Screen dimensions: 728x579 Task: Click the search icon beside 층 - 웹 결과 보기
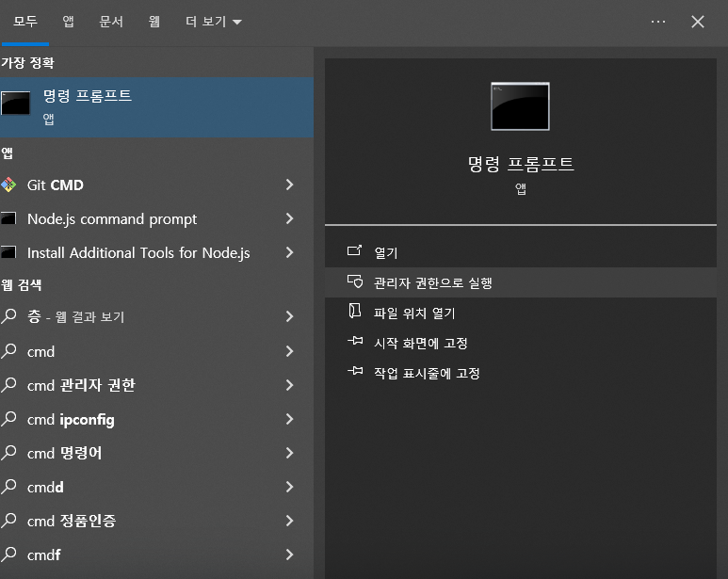pyautogui.click(x=8, y=316)
